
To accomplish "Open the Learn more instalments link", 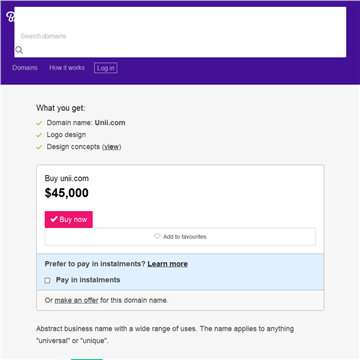I will tap(168, 264).
